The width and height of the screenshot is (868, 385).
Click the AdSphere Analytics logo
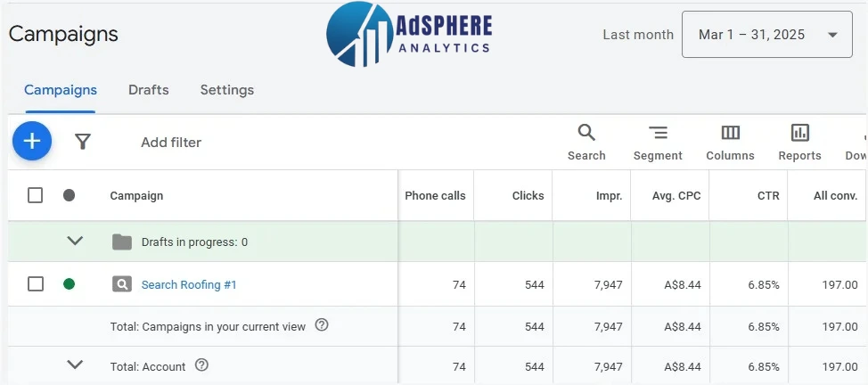(x=409, y=35)
